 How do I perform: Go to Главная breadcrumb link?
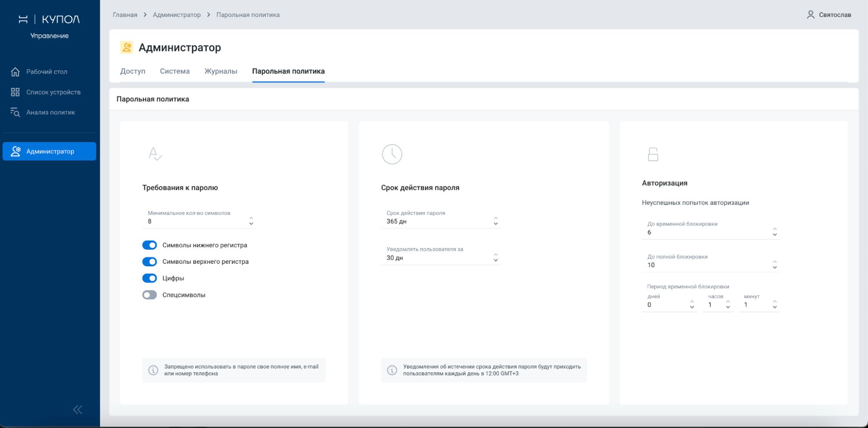[x=125, y=15]
